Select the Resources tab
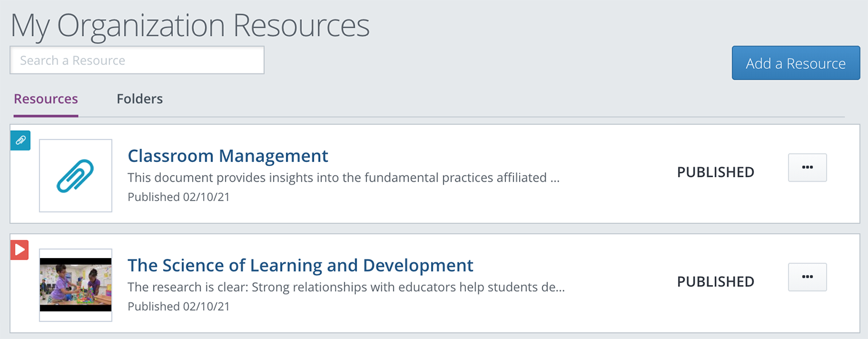Screen dimensions: 868x339 pyautogui.click(x=46, y=99)
